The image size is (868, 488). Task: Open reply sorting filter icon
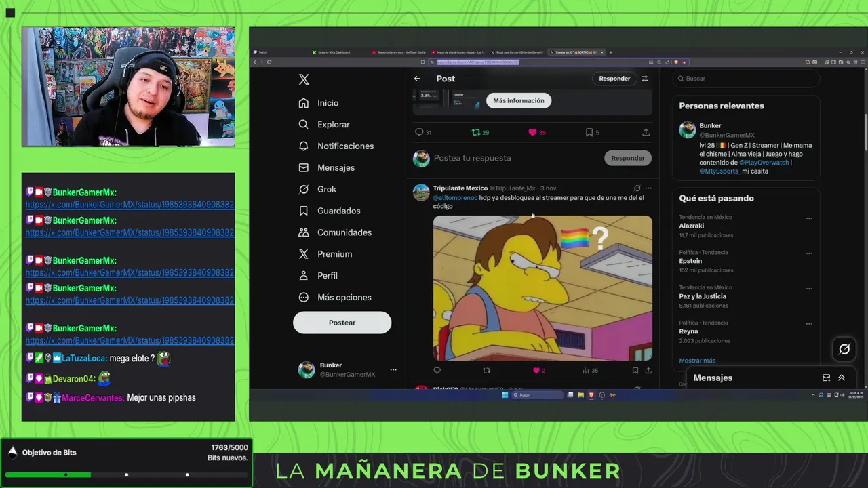click(645, 79)
